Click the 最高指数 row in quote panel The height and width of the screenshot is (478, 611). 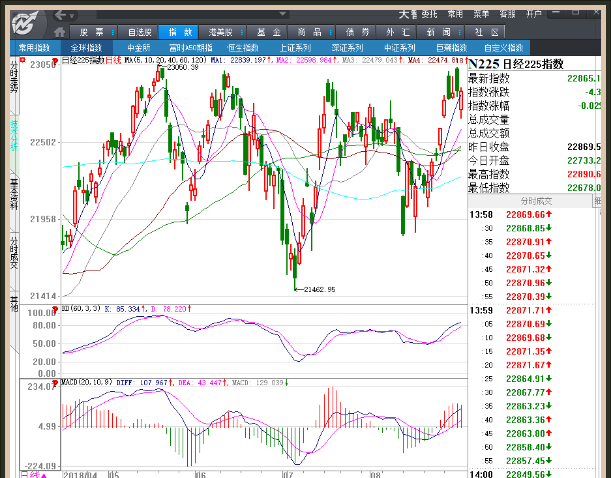[534, 174]
